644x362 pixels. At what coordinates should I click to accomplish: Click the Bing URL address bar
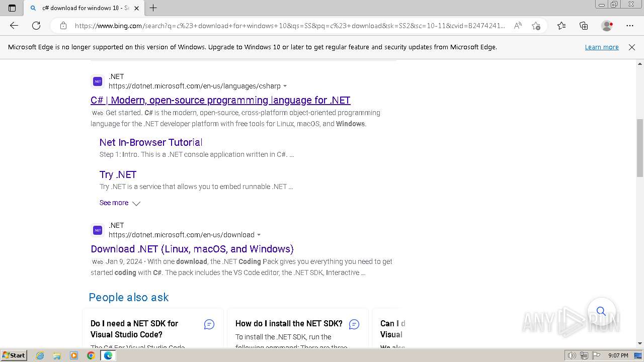coord(289,26)
